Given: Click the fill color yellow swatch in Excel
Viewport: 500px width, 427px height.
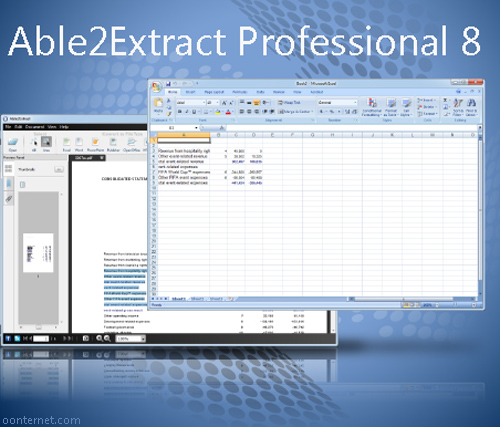Looking at the screenshot, I should [218, 112].
